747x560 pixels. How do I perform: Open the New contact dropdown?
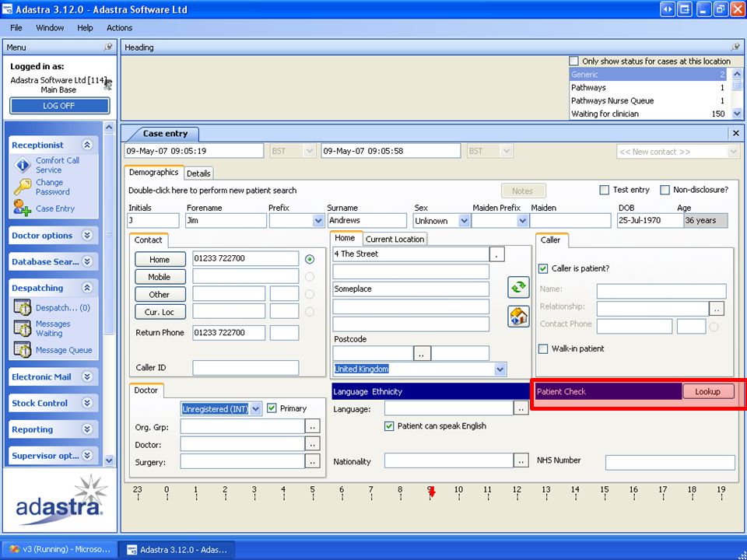click(733, 152)
